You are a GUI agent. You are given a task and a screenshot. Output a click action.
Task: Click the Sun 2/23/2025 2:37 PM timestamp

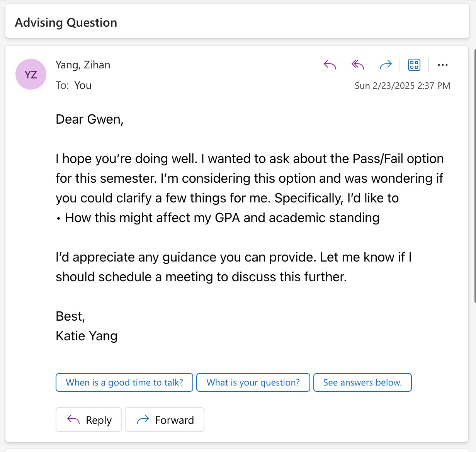tap(402, 86)
